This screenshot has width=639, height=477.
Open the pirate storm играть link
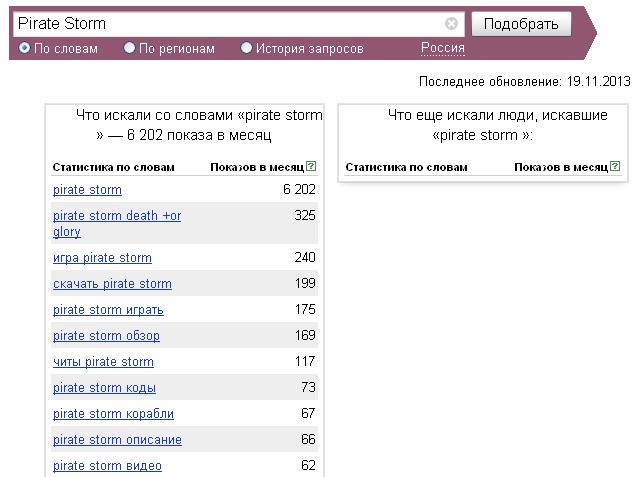point(108,310)
